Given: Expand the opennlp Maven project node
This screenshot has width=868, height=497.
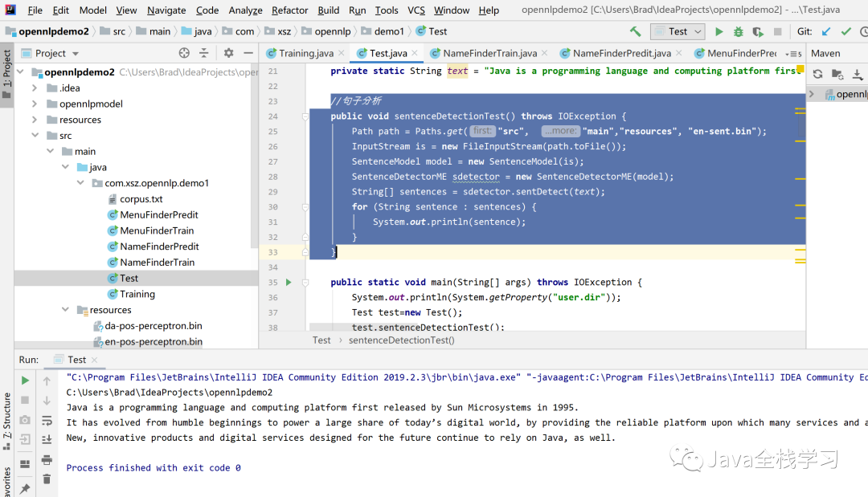Looking at the screenshot, I should [812, 94].
